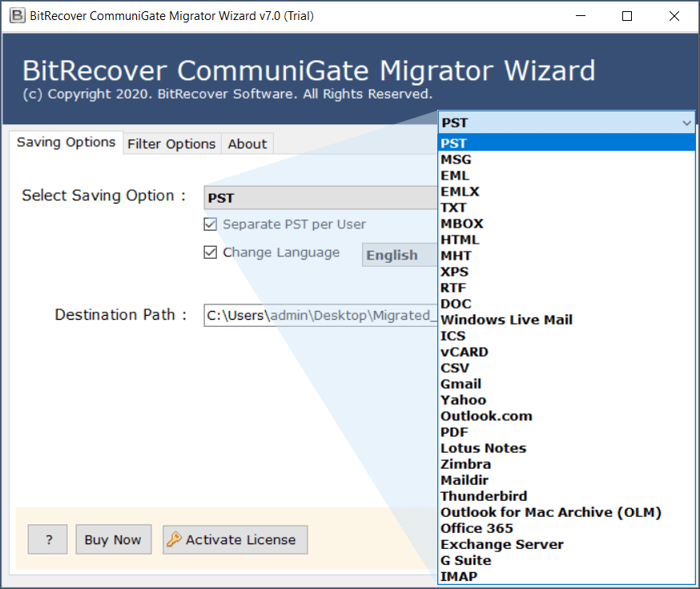Click the question mark help button

(x=48, y=539)
